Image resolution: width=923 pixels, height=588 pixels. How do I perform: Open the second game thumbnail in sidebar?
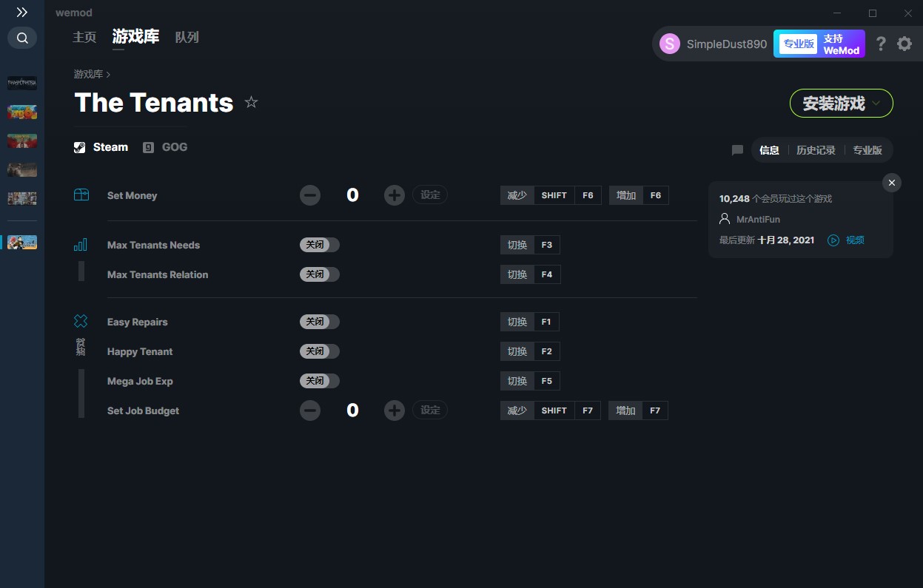click(x=22, y=112)
